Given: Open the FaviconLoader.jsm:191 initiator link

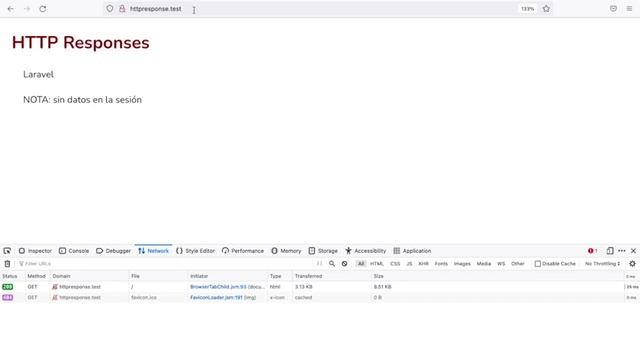Looking at the screenshot, I should pos(216,298).
